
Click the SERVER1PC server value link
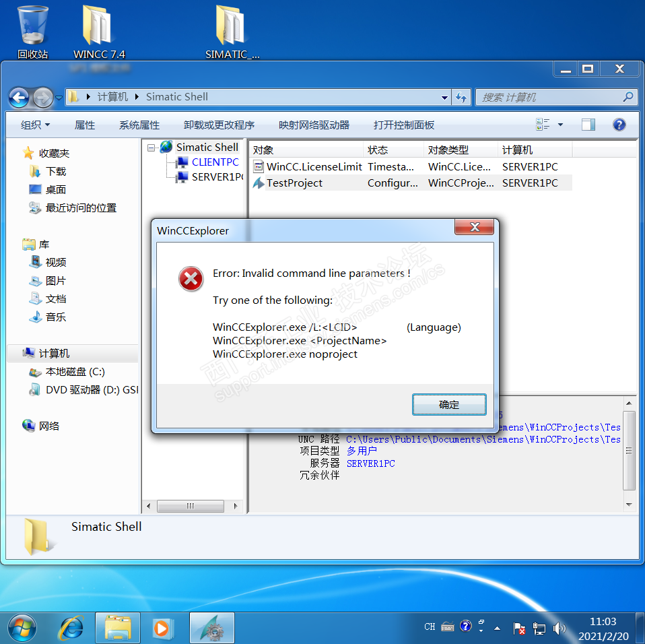pyautogui.click(x=370, y=463)
